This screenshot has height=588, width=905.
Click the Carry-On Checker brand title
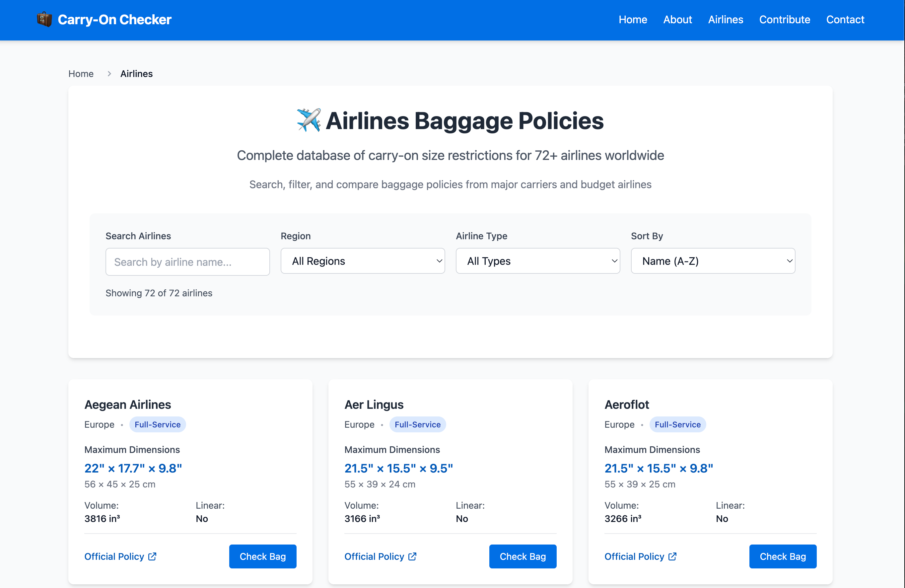(114, 19)
